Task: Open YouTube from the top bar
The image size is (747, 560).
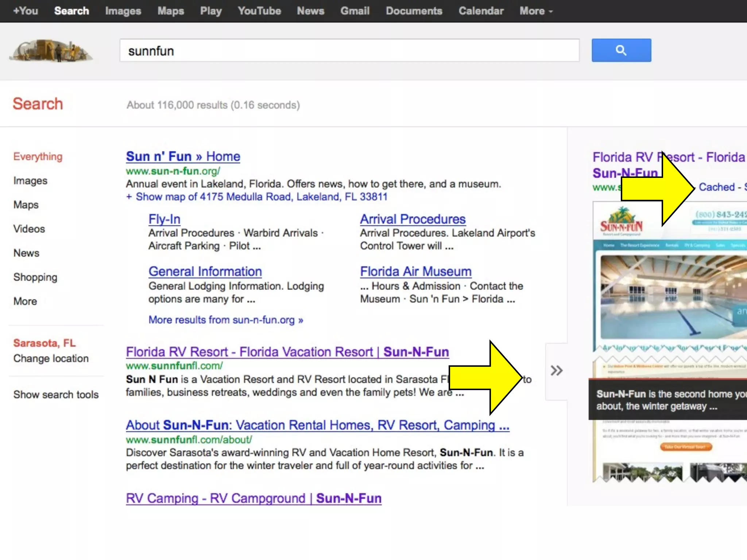Action: [x=259, y=11]
